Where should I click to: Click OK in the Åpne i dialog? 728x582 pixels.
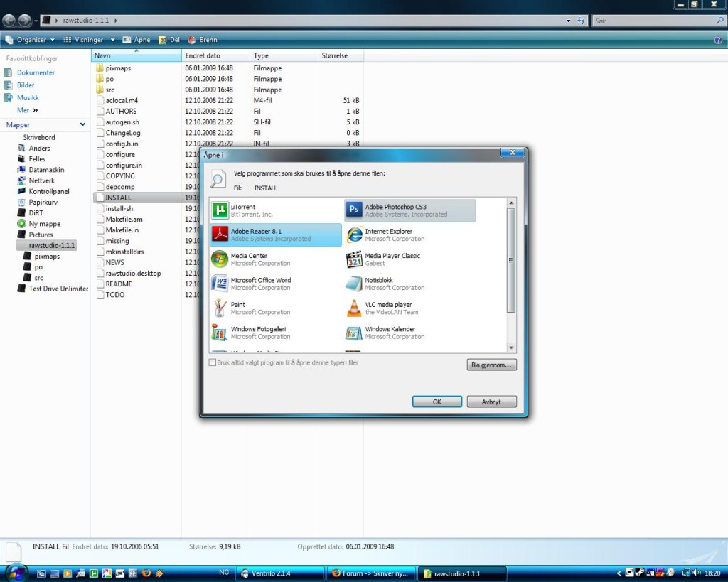(x=437, y=402)
